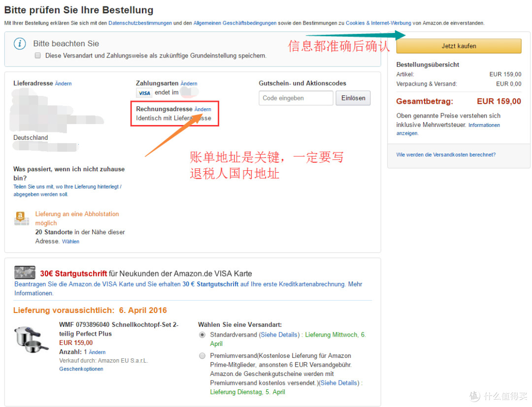This screenshot has height=407, width=532.
Task: Click the Amazon VISA credit card image
Action: pos(25,273)
